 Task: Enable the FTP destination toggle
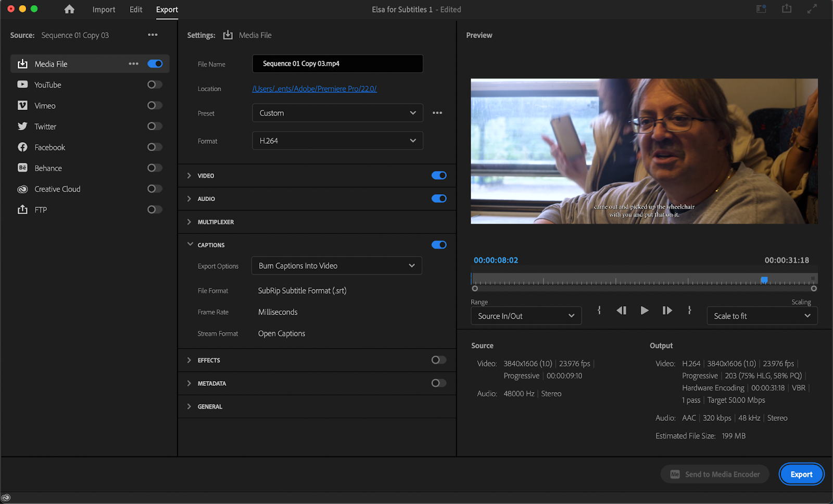tap(155, 209)
